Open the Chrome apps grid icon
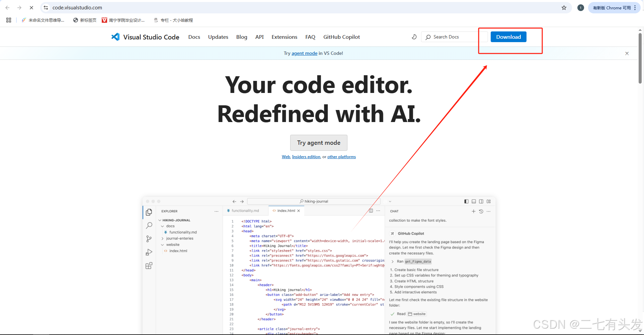This screenshot has width=644, height=335. pos(9,20)
